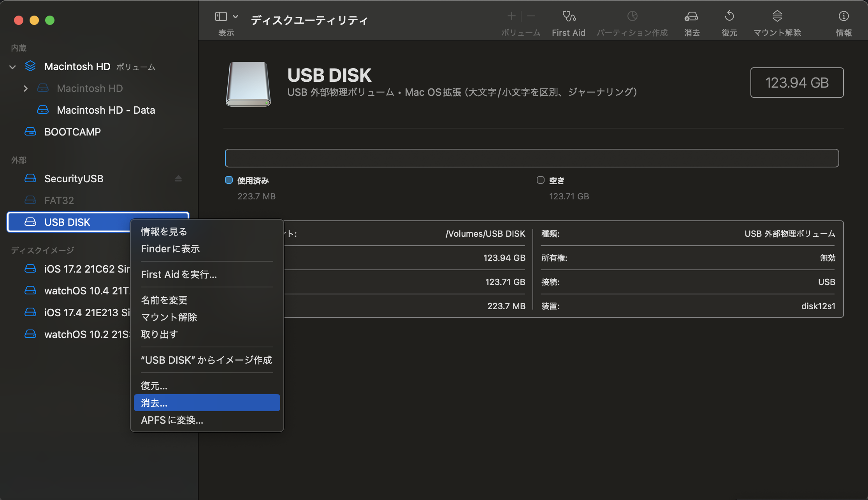Choose 復元… from the context menu

[207, 386]
